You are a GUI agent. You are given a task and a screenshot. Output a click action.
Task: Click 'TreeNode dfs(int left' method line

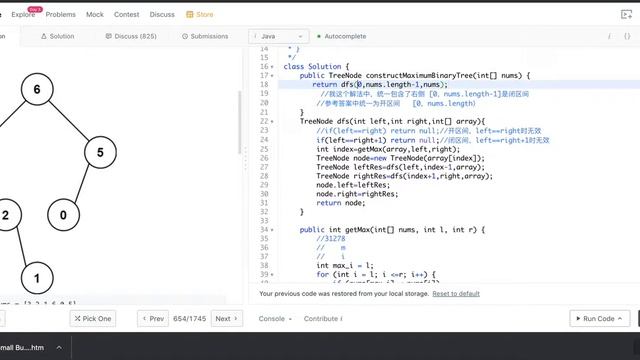pos(393,121)
